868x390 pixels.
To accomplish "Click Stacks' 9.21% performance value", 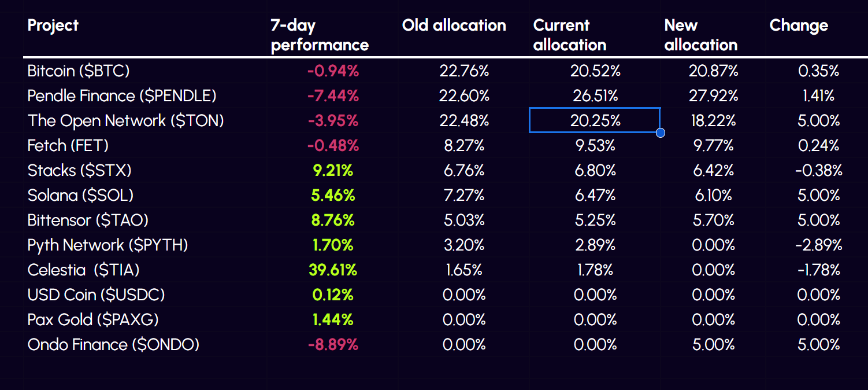I will click(332, 171).
